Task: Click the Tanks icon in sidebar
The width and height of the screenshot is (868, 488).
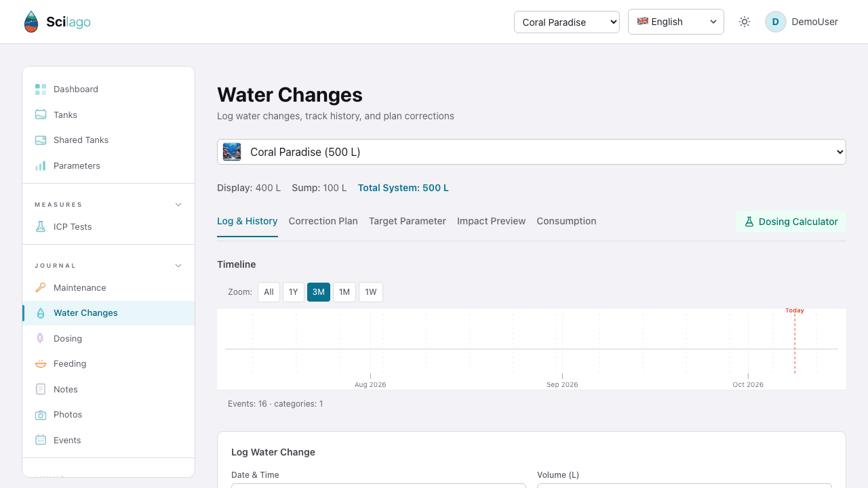Action: pyautogui.click(x=41, y=115)
